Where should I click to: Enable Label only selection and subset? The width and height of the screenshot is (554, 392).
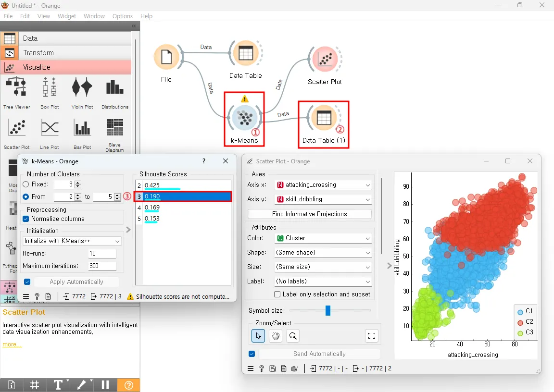pos(277,294)
